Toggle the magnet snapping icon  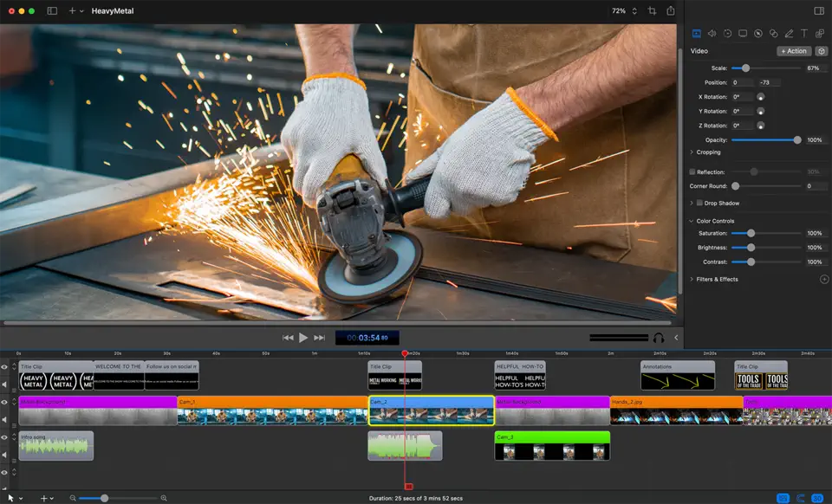[800, 498]
